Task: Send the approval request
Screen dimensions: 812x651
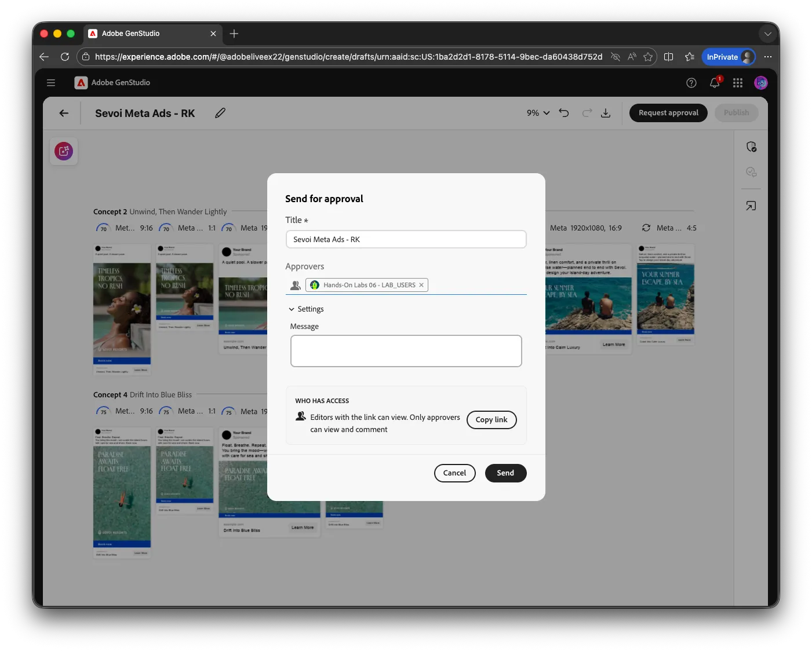Action: (x=505, y=473)
